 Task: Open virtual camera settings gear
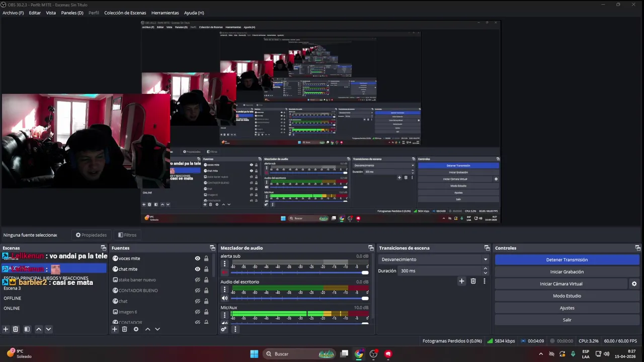tap(634, 284)
